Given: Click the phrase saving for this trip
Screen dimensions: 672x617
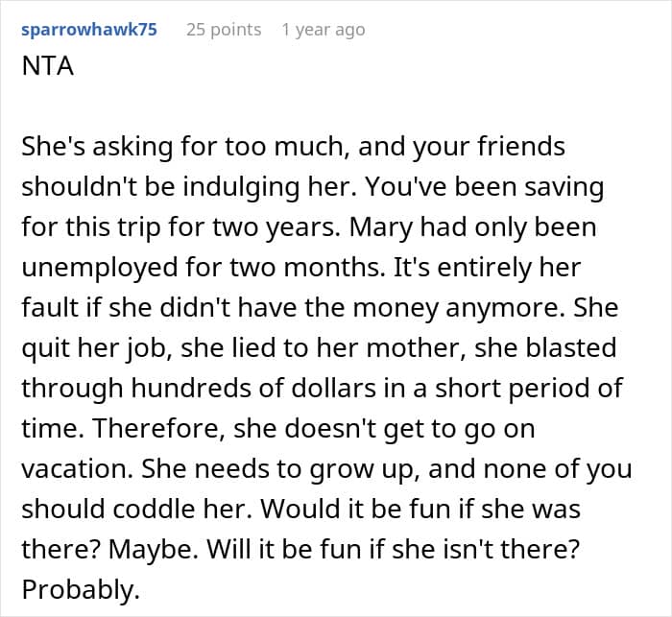Looking at the screenshot, I should [x=313, y=207].
